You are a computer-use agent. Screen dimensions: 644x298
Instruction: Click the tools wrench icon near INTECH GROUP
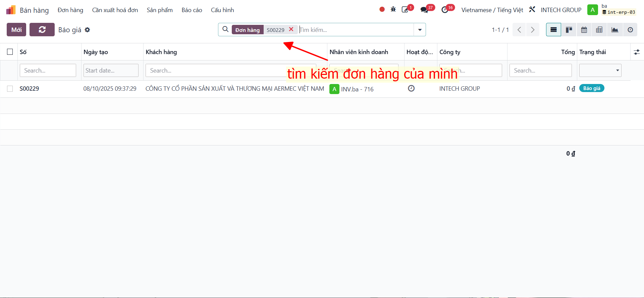coord(532,9)
